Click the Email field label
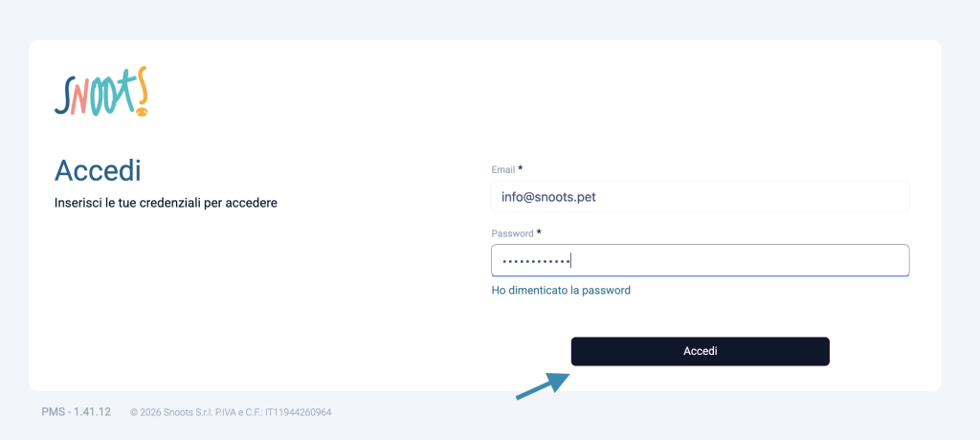This screenshot has height=440, width=980. (503, 169)
